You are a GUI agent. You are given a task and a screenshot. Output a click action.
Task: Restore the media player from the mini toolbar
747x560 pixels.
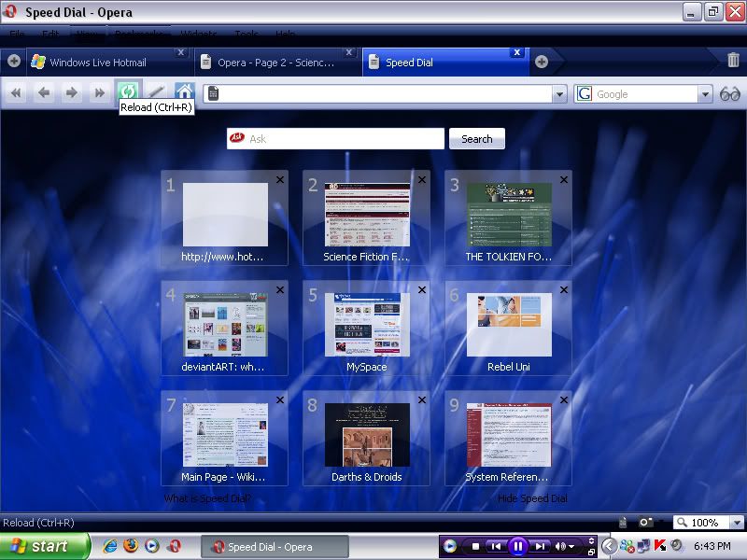click(591, 552)
